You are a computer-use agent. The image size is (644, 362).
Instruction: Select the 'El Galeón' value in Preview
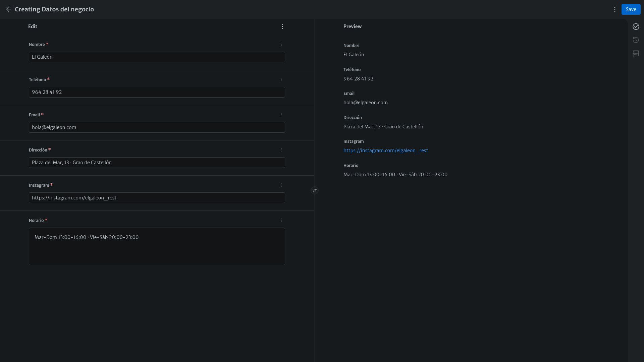pos(354,55)
